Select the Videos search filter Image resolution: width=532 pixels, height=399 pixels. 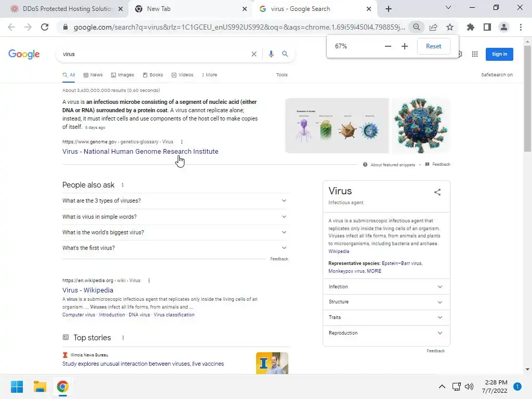click(182, 75)
